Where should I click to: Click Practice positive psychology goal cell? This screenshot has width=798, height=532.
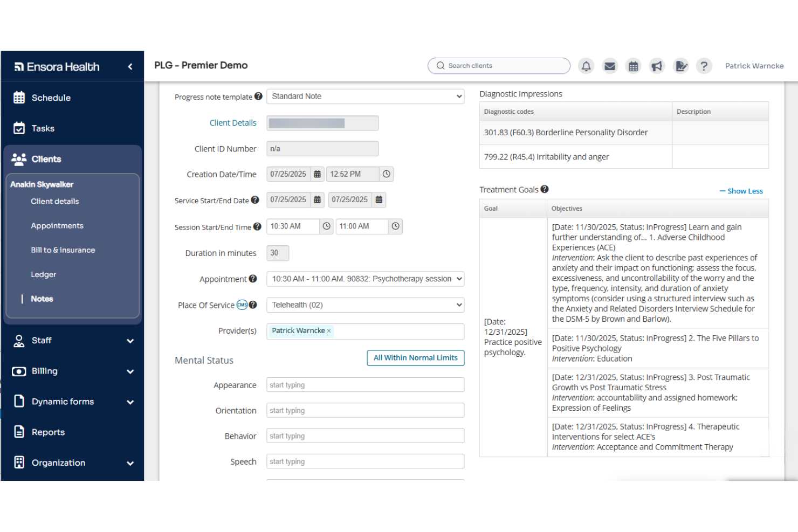coord(513,337)
